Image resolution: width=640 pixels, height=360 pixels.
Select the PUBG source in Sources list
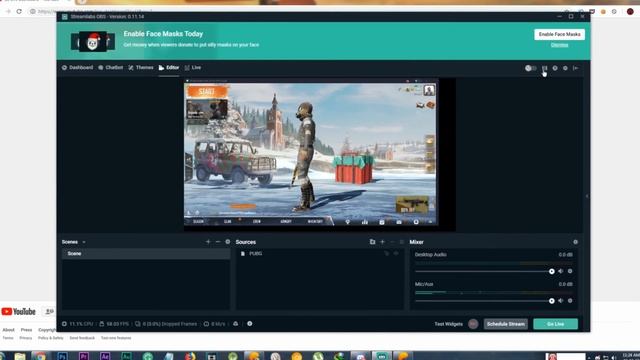click(x=320, y=253)
